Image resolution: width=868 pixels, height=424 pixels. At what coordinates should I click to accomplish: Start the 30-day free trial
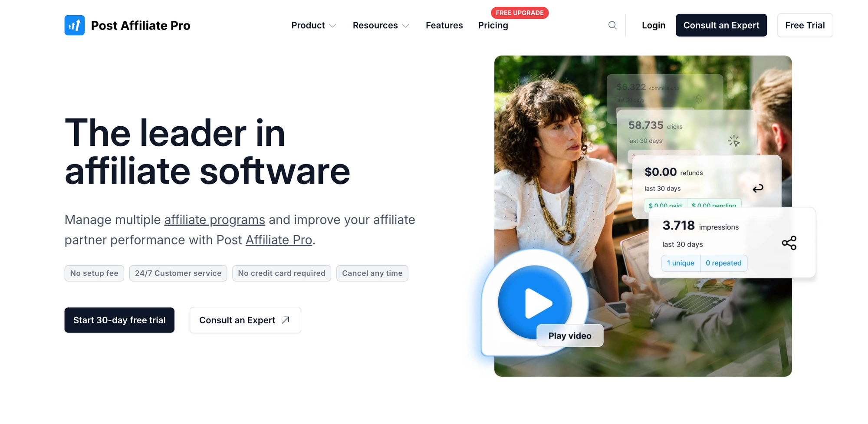[x=119, y=320]
